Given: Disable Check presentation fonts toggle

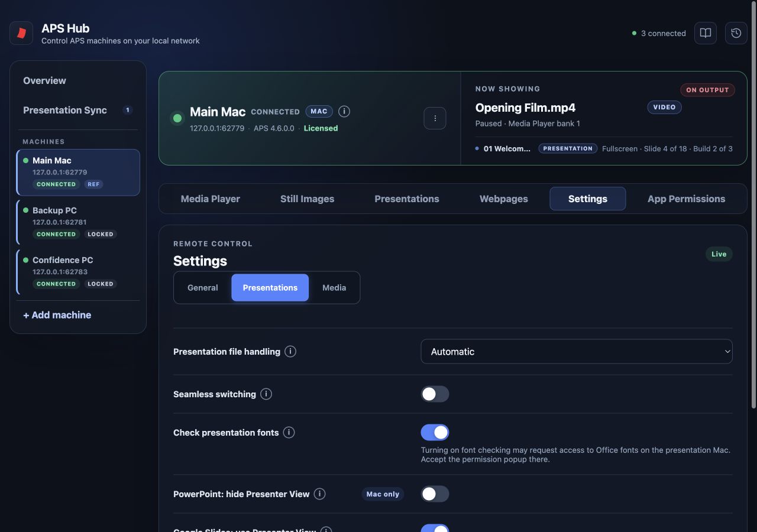Looking at the screenshot, I should (435, 432).
